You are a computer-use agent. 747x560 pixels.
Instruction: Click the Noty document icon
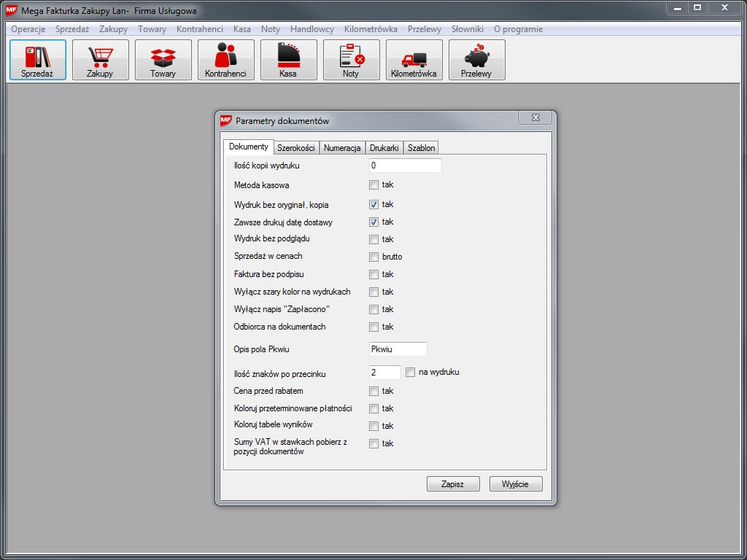point(351,60)
